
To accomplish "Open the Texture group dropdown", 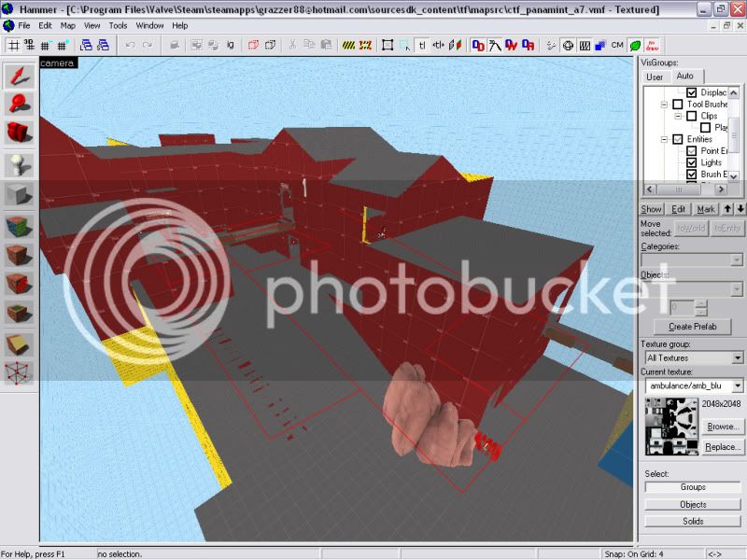I will click(x=737, y=357).
